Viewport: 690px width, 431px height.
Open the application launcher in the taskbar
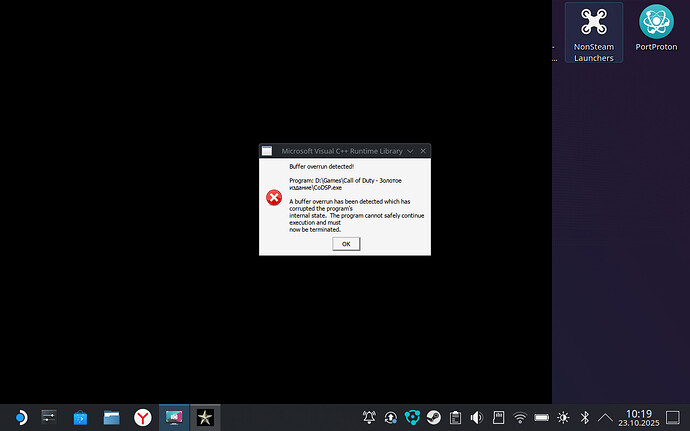[x=19, y=417]
